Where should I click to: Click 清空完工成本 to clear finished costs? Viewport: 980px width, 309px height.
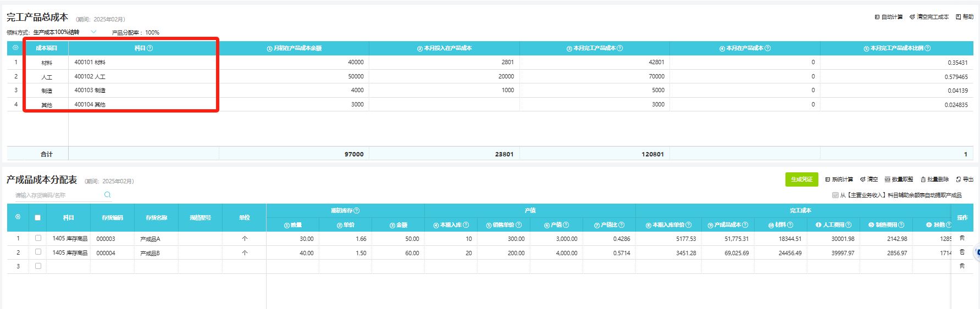click(x=929, y=17)
